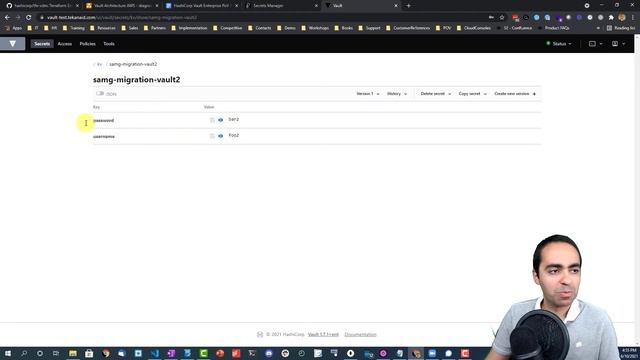The width and height of the screenshot is (640, 360).
Task: Copy the password value with its copy icon
Action: pos(212,120)
